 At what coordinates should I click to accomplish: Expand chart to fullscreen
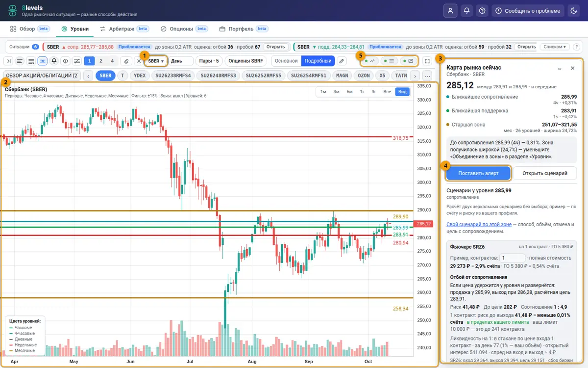427,61
